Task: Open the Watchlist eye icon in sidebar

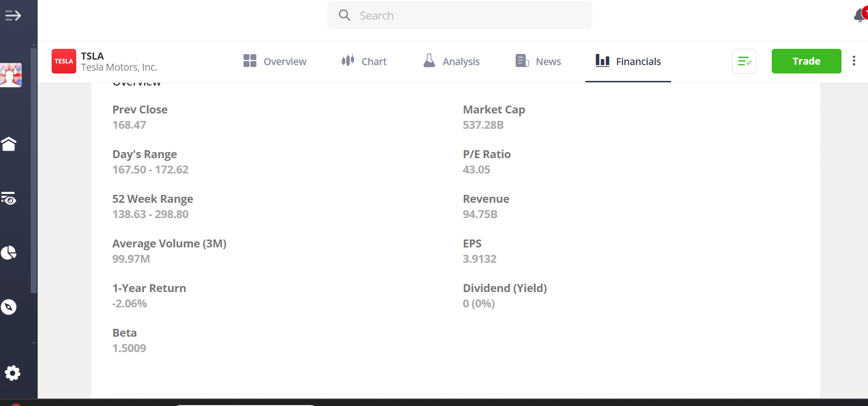Action: pos(9,199)
